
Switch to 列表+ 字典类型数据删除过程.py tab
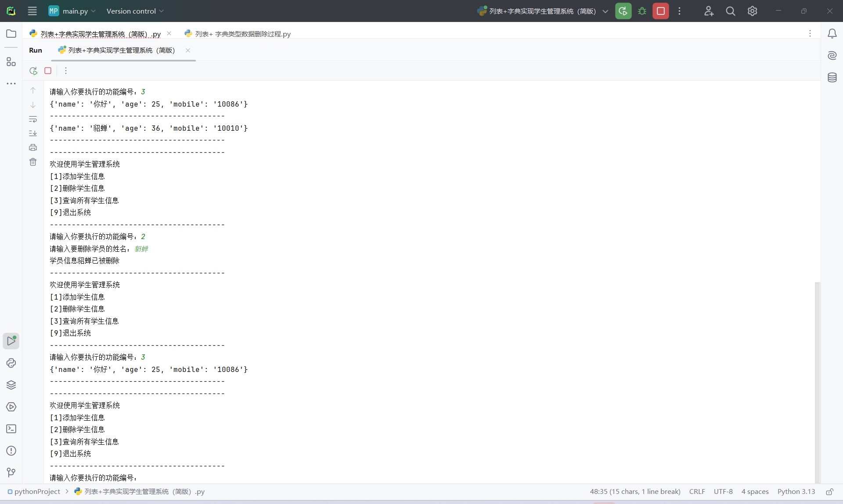[242, 34]
